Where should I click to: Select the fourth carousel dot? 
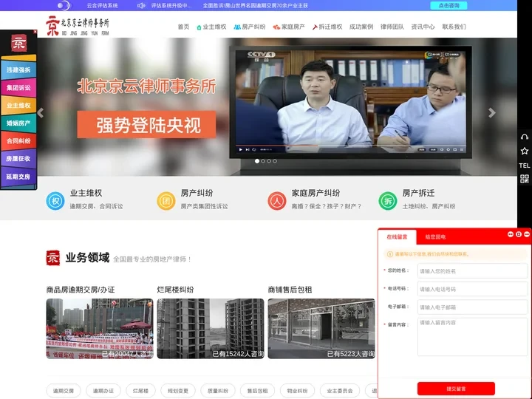pyautogui.click(x=275, y=161)
